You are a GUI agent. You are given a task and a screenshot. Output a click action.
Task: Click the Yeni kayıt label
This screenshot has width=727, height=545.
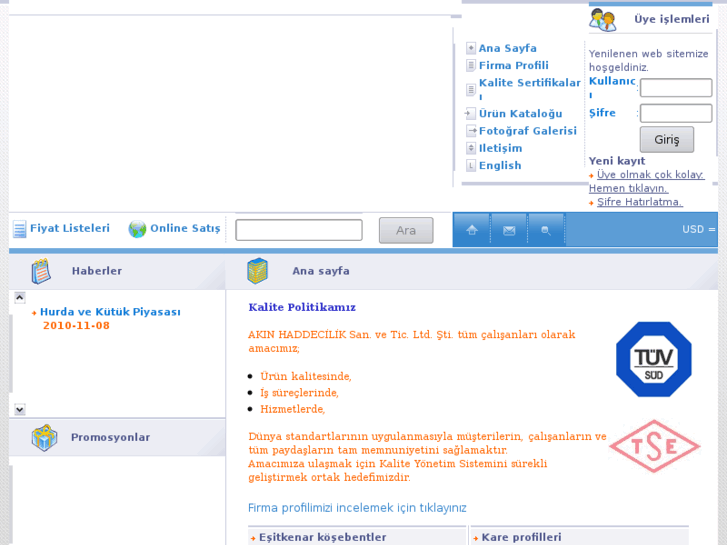pos(617,161)
